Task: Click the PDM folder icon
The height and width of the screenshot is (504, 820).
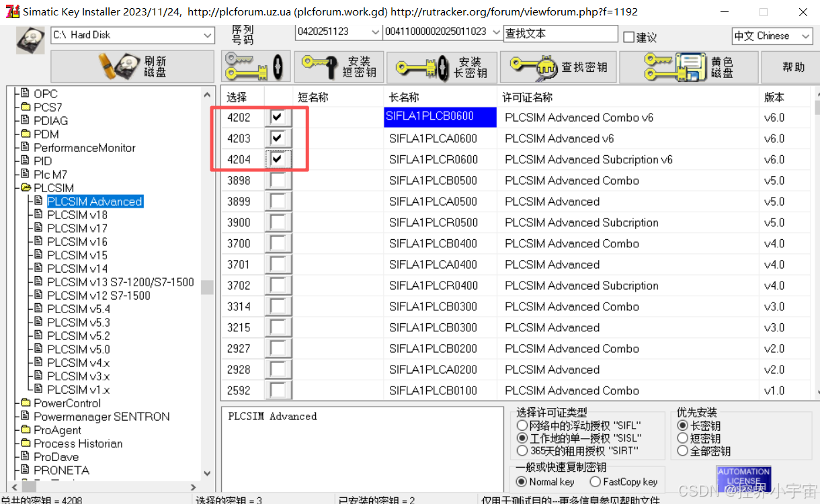Action: (x=26, y=134)
